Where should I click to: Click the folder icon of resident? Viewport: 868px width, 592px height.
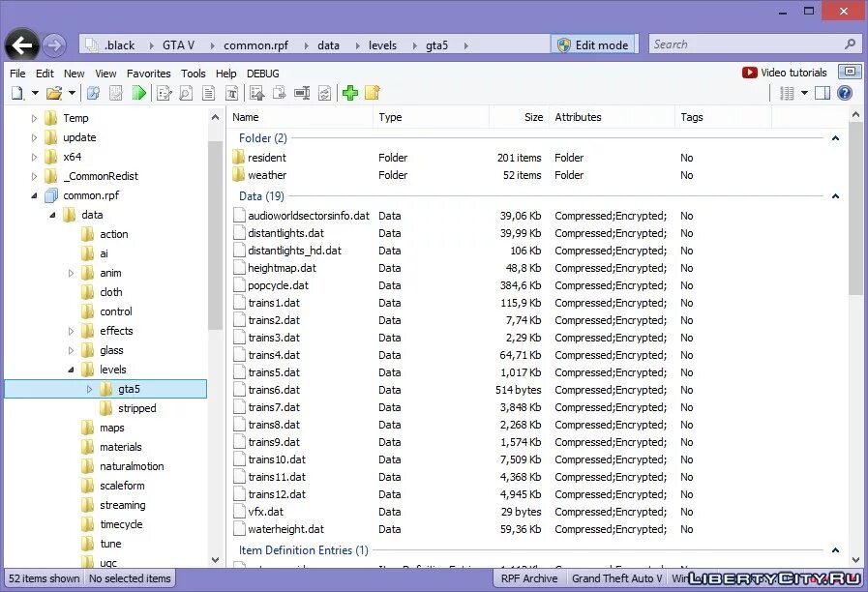click(239, 157)
